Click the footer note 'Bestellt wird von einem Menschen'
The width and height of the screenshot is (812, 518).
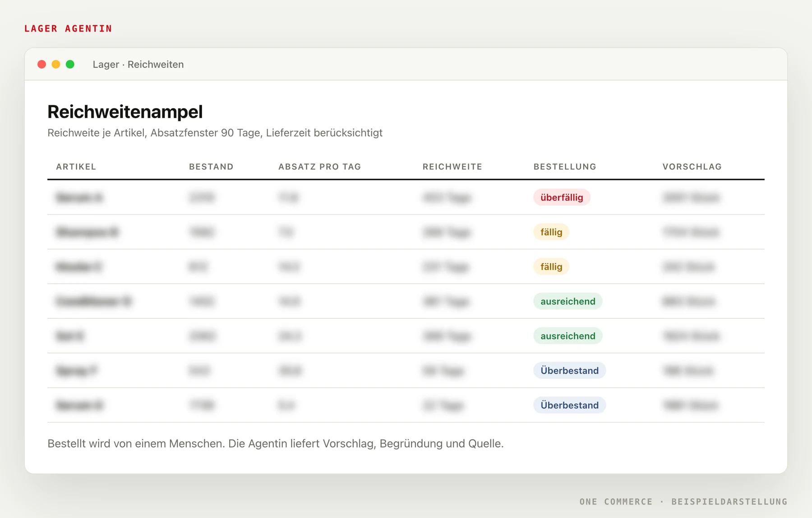point(276,444)
